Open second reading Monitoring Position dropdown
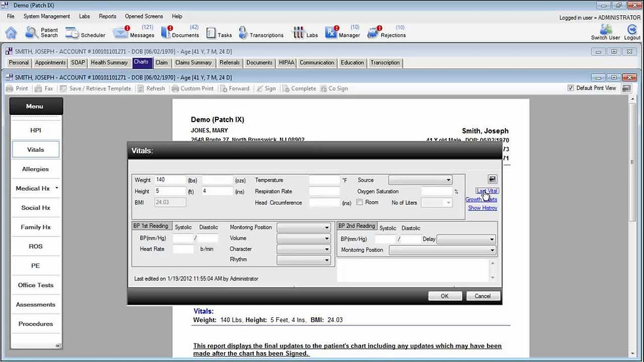Screen dimensions: 644x362 click(x=442, y=250)
